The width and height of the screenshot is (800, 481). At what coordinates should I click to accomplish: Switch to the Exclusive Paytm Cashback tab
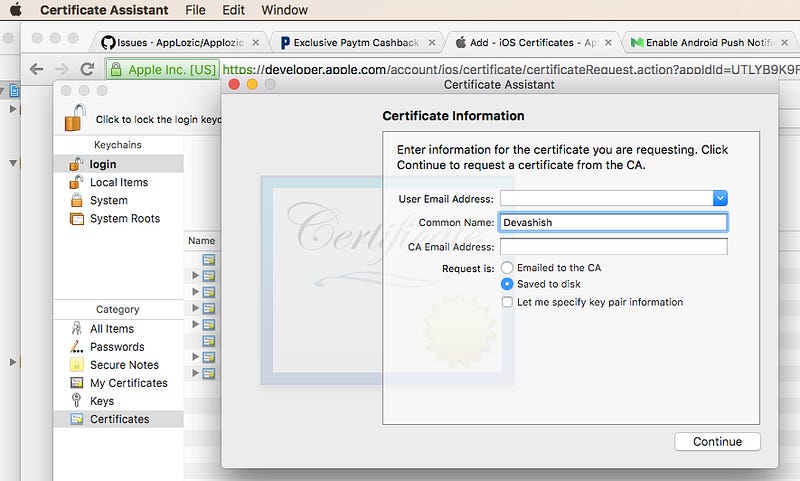coord(357,43)
